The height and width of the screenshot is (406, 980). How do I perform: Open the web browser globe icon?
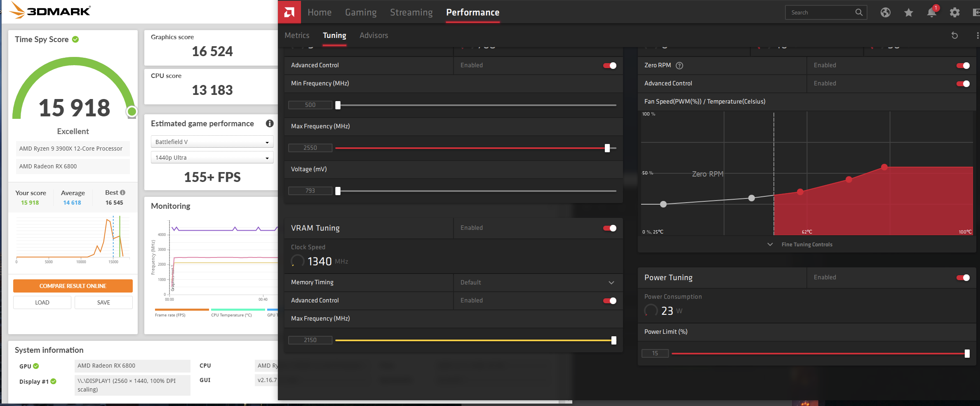885,12
